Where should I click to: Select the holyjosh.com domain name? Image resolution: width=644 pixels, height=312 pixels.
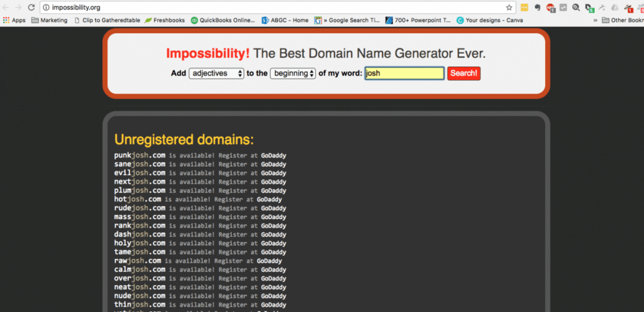click(x=140, y=243)
